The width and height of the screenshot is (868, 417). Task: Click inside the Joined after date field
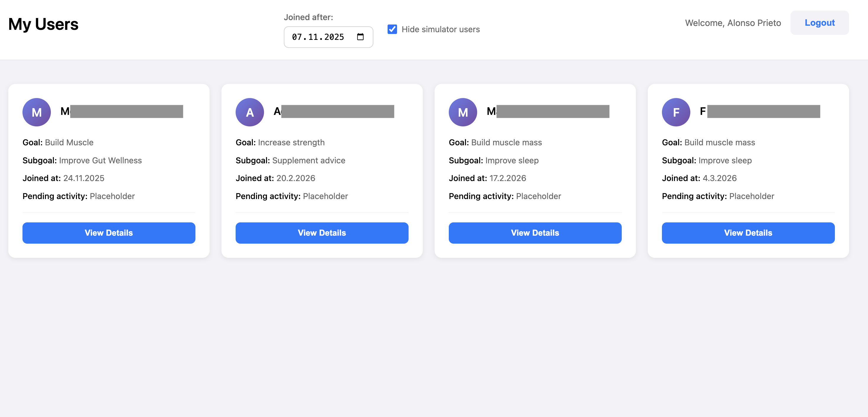pyautogui.click(x=317, y=37)
